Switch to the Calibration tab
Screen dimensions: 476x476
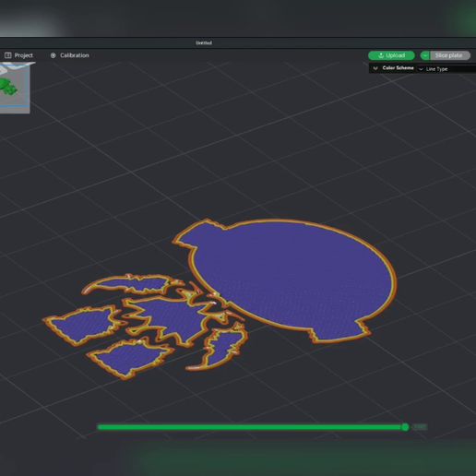[x=70, y=55]
